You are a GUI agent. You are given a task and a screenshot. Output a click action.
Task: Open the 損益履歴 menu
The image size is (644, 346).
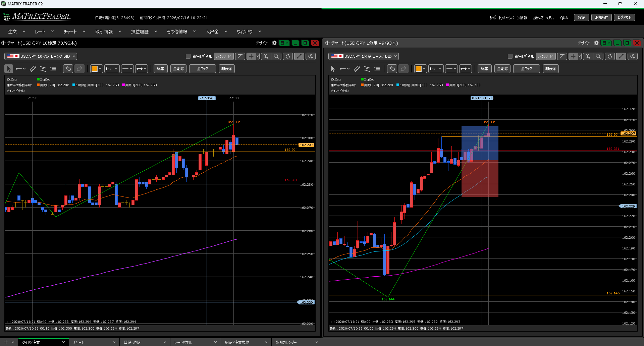(x=144, y=32)
